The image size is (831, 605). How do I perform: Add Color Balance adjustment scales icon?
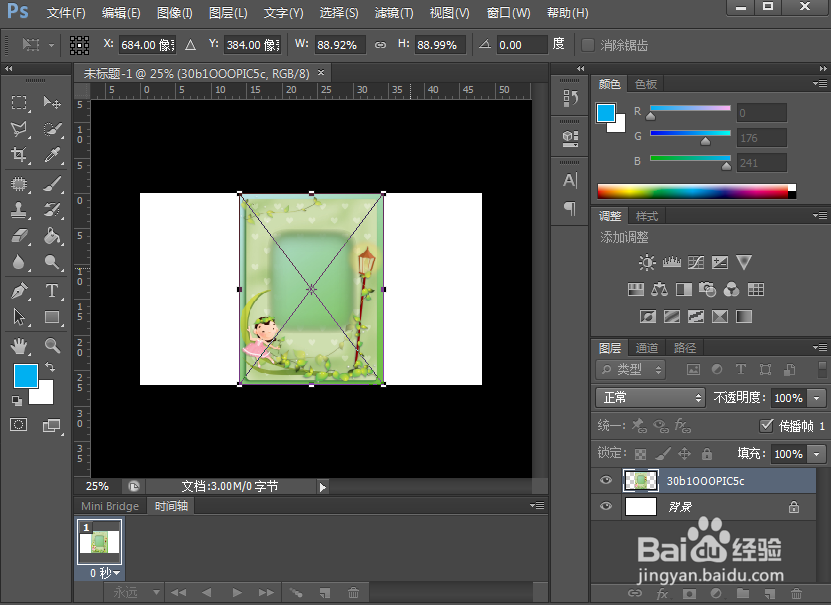(659, 289)
